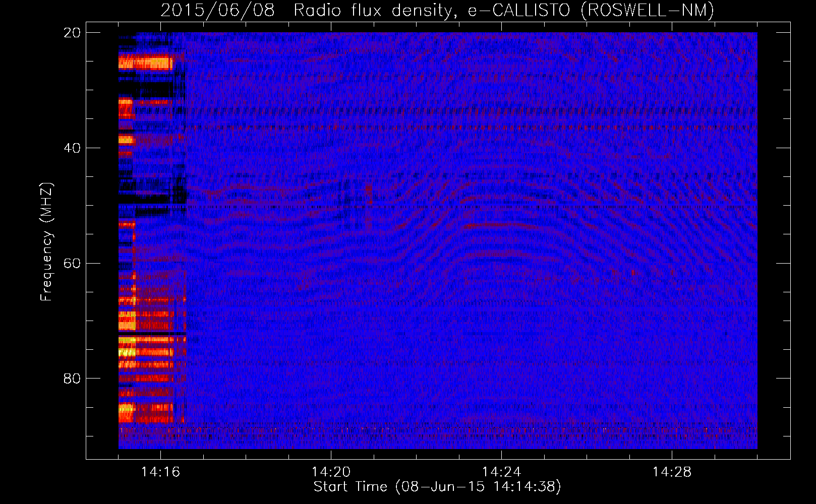Click the 14:16 time axis label

coord(160,472)
